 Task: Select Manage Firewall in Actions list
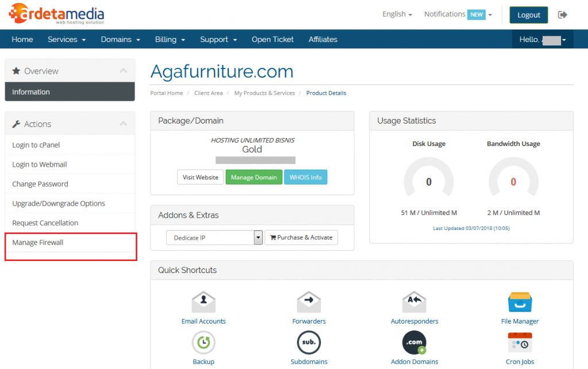(38, 243)
